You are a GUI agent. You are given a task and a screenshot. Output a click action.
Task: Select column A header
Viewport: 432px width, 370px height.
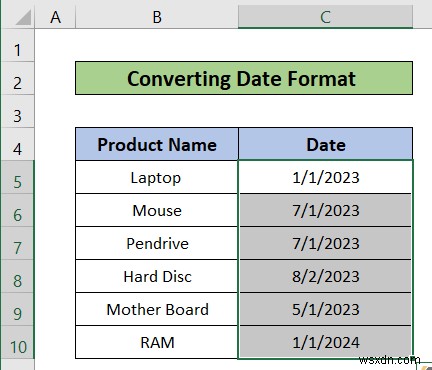[55, 17]
